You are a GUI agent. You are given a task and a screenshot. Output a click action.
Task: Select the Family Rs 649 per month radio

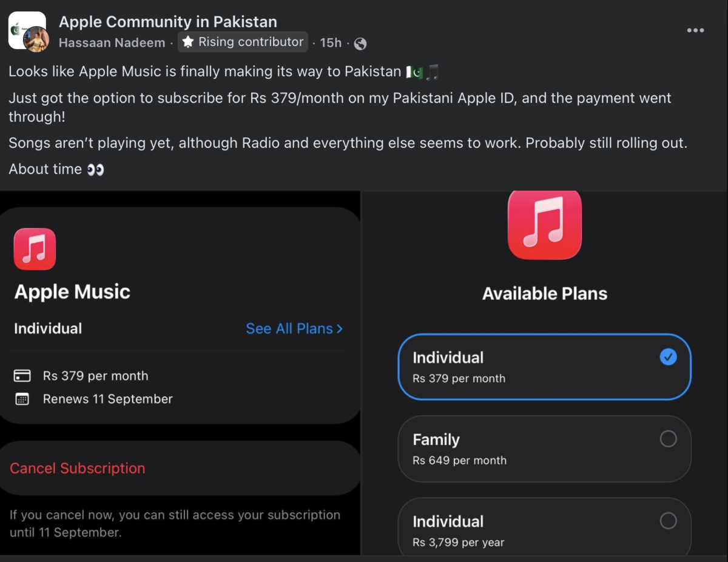[x=668, y=439]
